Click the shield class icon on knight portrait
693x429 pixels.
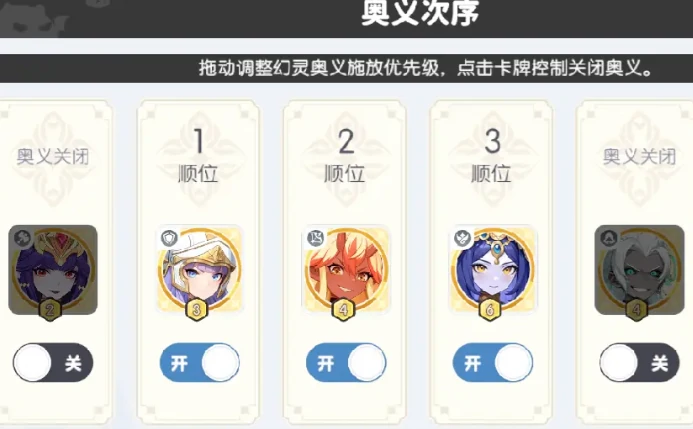tap(169, 239)
